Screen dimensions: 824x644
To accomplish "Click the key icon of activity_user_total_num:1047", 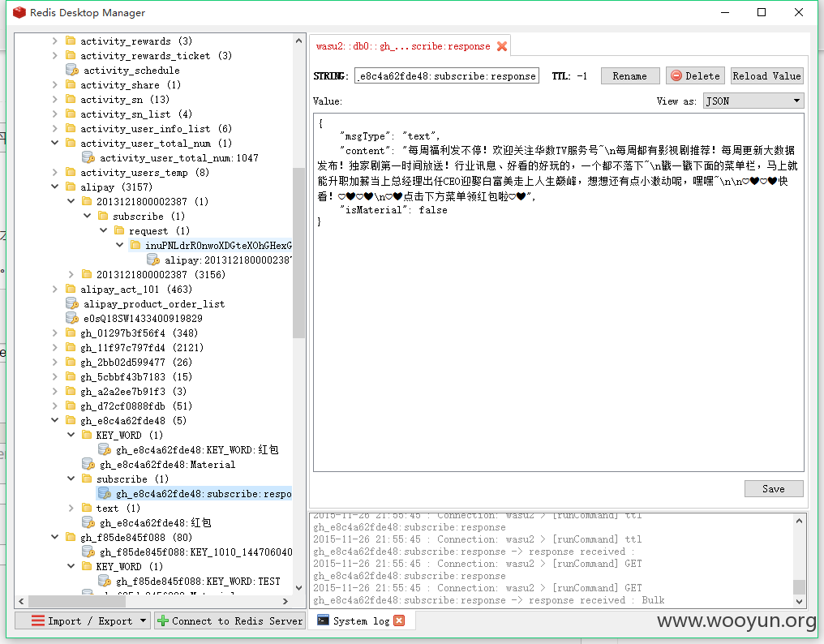I will pyautogui.click(x=88, y=157).
